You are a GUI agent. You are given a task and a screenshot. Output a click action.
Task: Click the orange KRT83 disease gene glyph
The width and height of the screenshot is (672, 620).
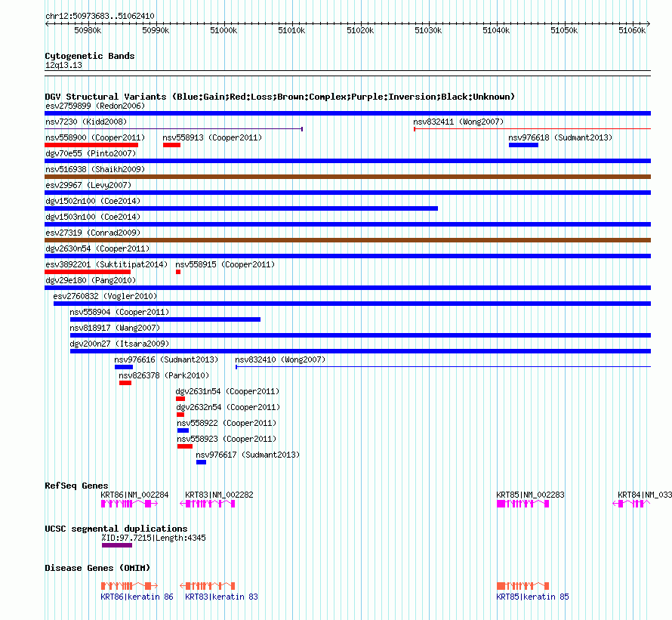(x=208, y=586)
